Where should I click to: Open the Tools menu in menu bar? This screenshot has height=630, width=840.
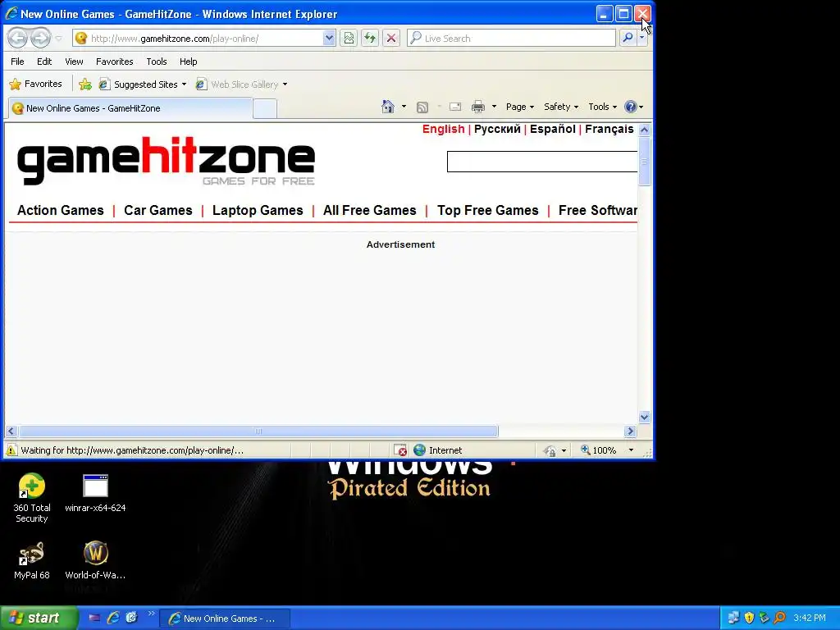click(x=157, y=62)
